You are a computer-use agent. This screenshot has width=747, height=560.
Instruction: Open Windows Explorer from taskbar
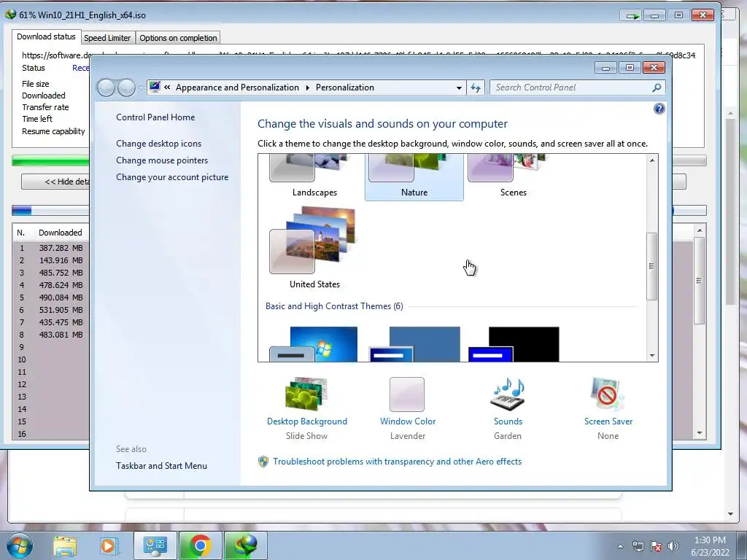coord(65,545)
